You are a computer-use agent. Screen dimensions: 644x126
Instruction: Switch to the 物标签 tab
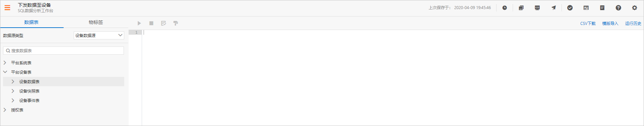pos(96,22)
